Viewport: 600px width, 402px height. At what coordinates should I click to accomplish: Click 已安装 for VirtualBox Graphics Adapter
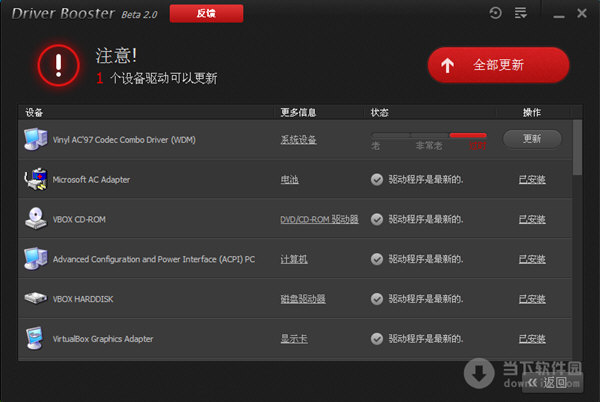pos(532,339)
